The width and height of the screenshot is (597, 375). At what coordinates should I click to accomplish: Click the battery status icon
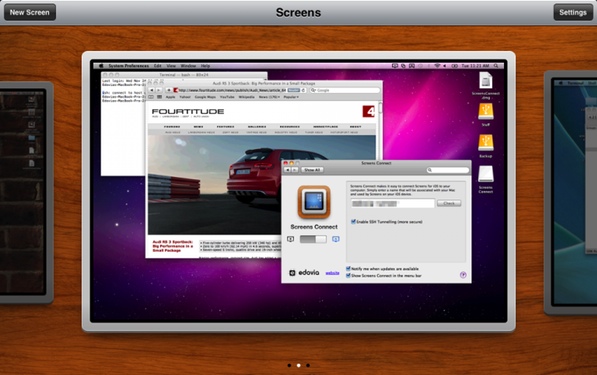click(x=454, y=66)
